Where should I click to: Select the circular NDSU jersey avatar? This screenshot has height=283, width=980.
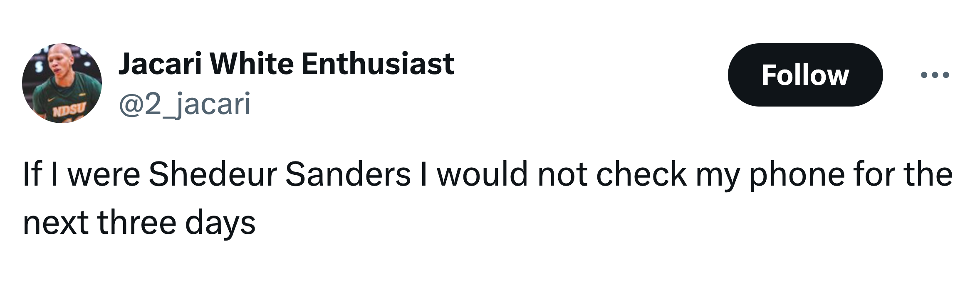62,83
